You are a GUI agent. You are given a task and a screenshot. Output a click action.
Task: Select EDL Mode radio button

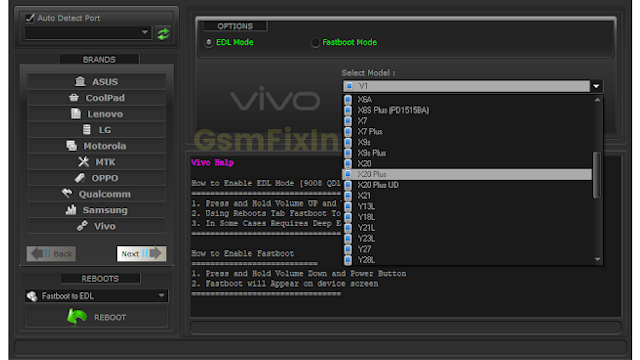209,42
